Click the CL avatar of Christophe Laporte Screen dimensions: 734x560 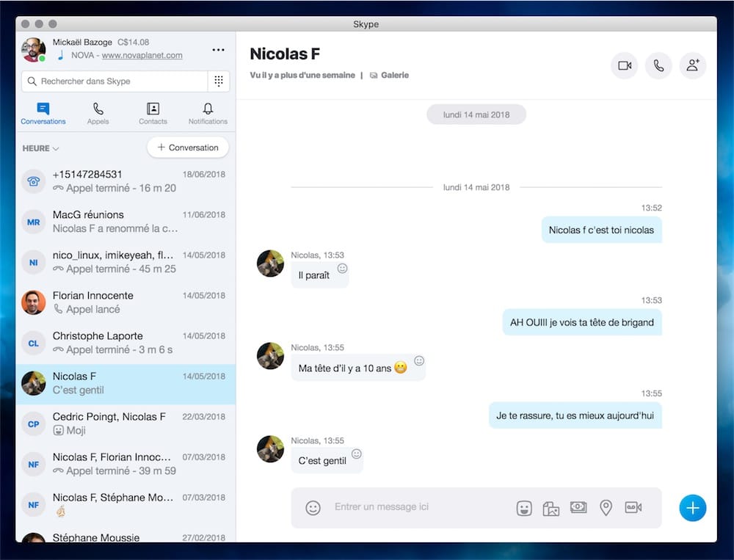(33, 343)
